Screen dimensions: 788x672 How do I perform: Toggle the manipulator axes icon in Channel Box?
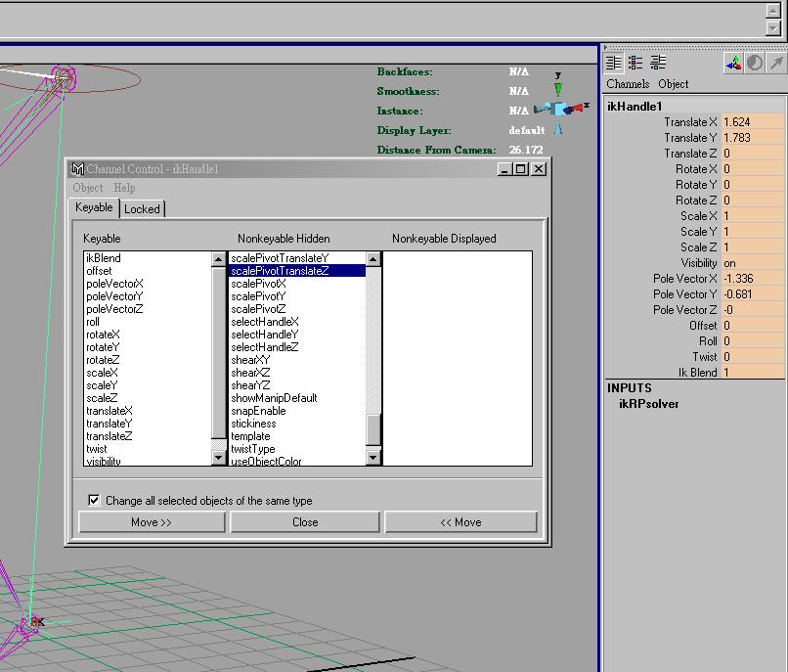[x=733, y=64]
